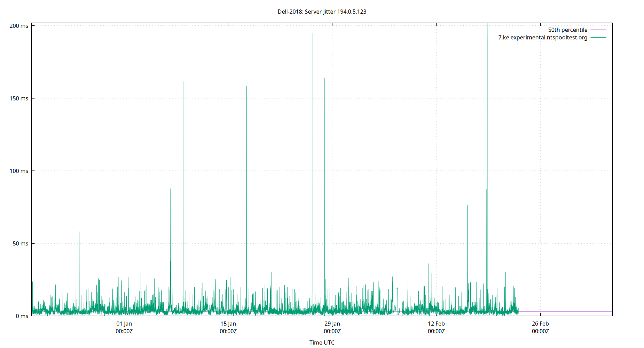This screenshot has height=348, width=644.
Task: Select the 15 Jan axis tick label
Action: tap(228, 324)
